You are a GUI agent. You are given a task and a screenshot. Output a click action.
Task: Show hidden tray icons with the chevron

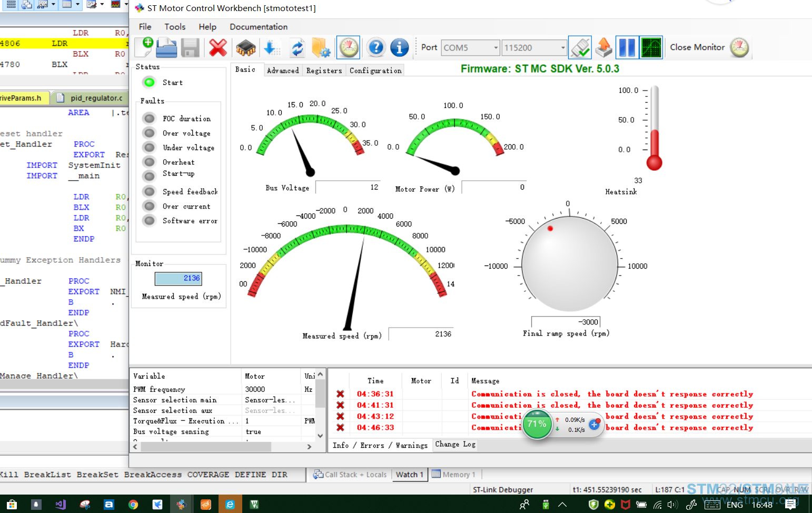562,505
